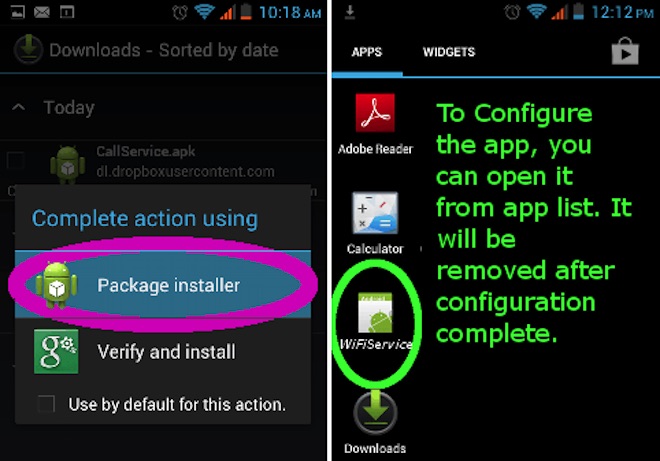Tick the checkbox beside CallService.apk
This screenshot has height=461, width=660.
(x=16, y=160)
